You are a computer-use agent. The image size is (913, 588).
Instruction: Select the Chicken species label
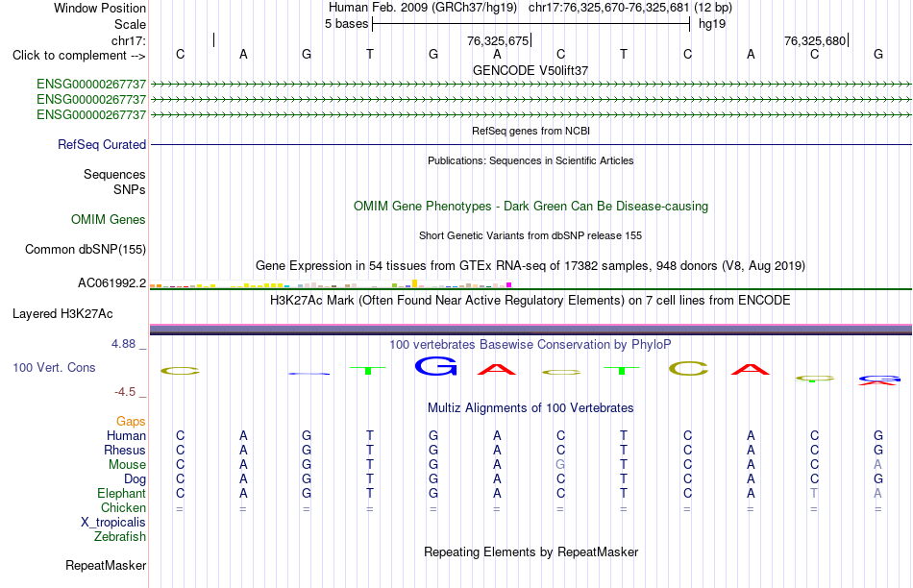pos(123,507)
